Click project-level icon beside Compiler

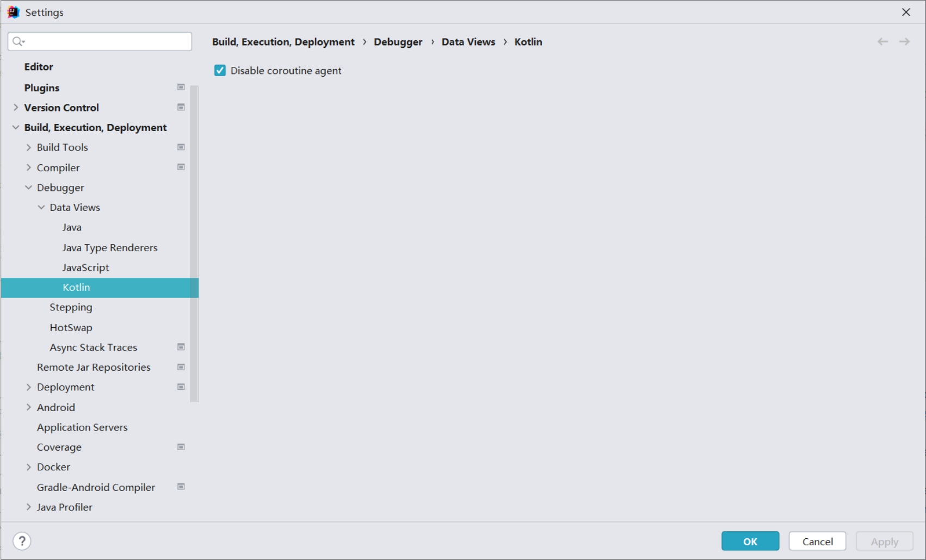pos(181,167)
